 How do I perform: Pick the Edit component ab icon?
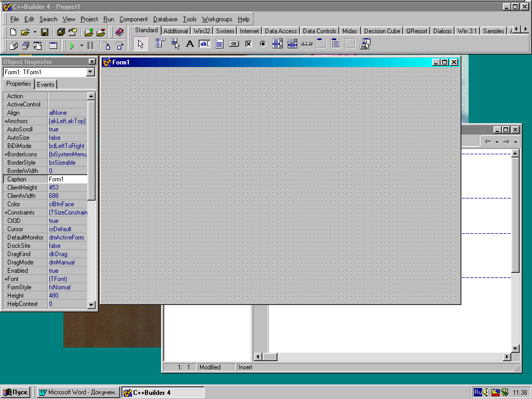click(204, 44)
